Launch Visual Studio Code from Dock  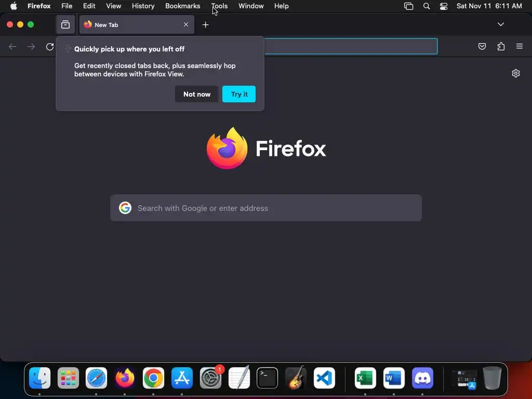[x=324, y=378]
